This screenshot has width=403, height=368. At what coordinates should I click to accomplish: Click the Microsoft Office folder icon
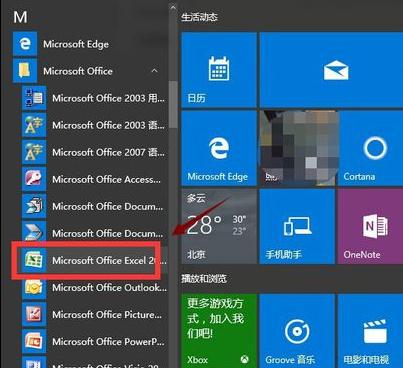pyautogui.click(x=25, y=71)
